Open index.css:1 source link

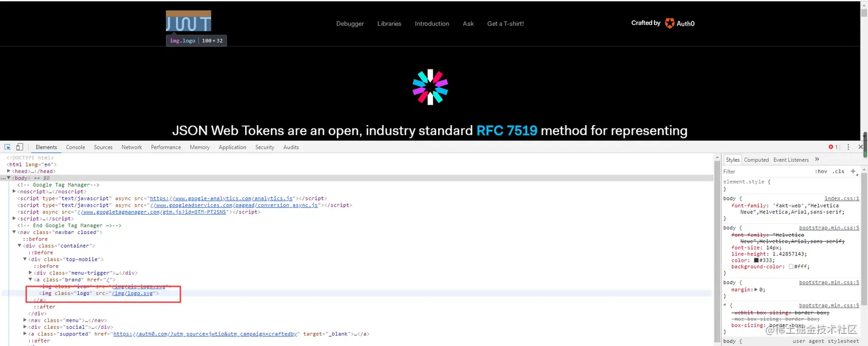(842, 199)
